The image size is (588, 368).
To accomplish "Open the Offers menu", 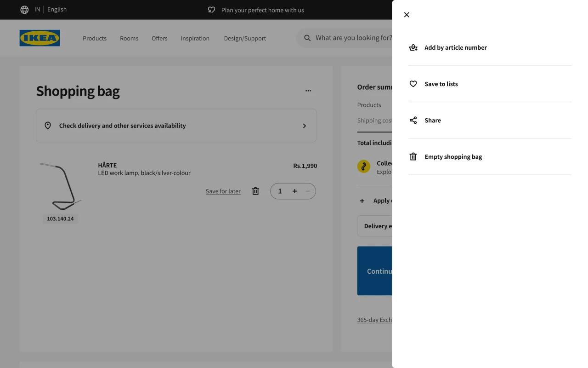I will (x=159, y=38).
